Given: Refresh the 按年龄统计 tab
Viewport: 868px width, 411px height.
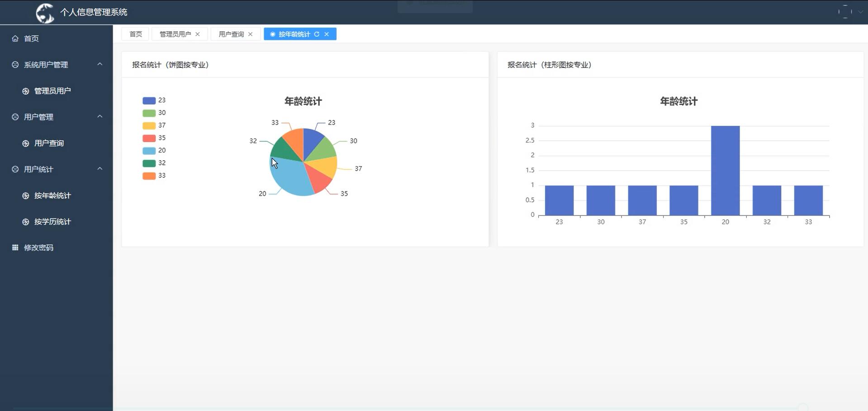Looking at the screenshot, I should tap(317, 34).
